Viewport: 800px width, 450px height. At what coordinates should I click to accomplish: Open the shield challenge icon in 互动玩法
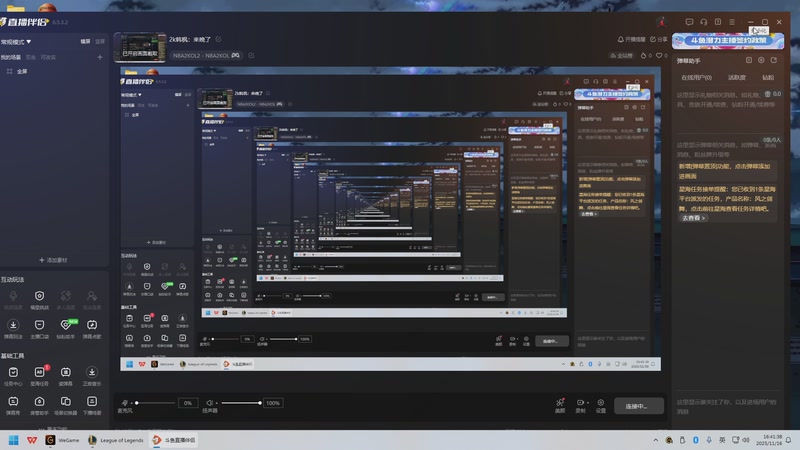tap(39, 296)
